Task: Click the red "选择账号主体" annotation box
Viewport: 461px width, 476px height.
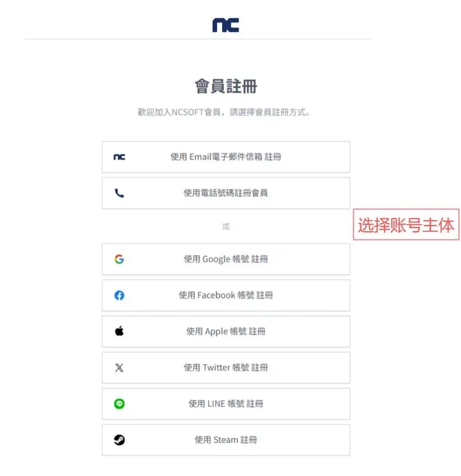Action: [406, 226]
